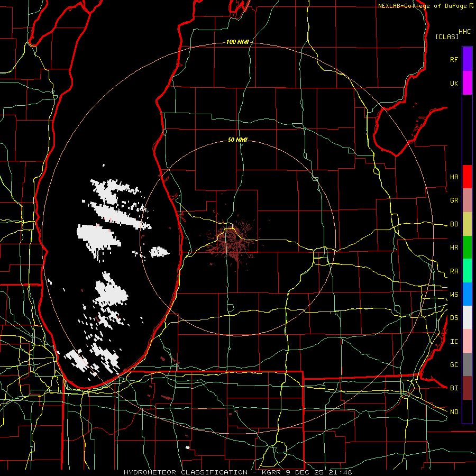Click the 'UK' legend label
This screenshot has width=476, height=476.
point(454,83)
